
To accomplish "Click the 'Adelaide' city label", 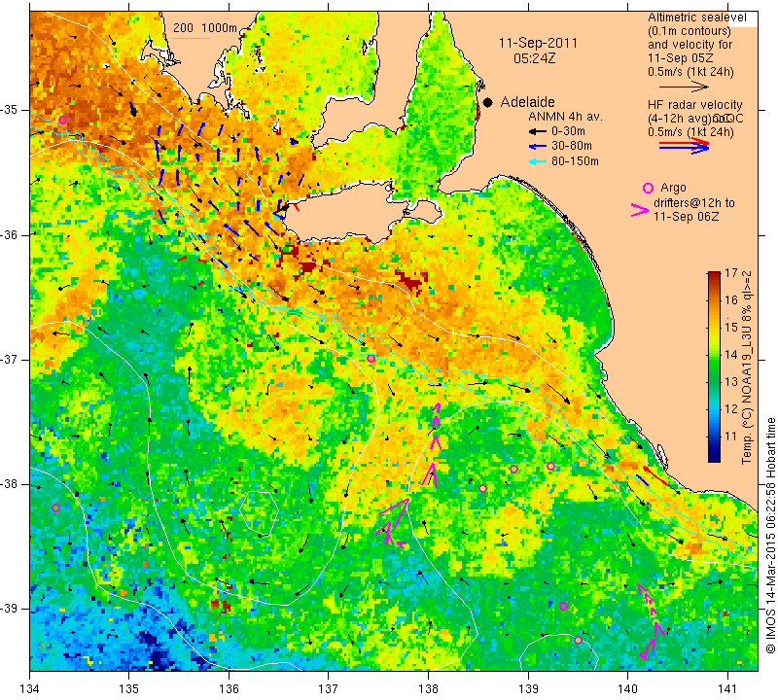I will (527, 102).
